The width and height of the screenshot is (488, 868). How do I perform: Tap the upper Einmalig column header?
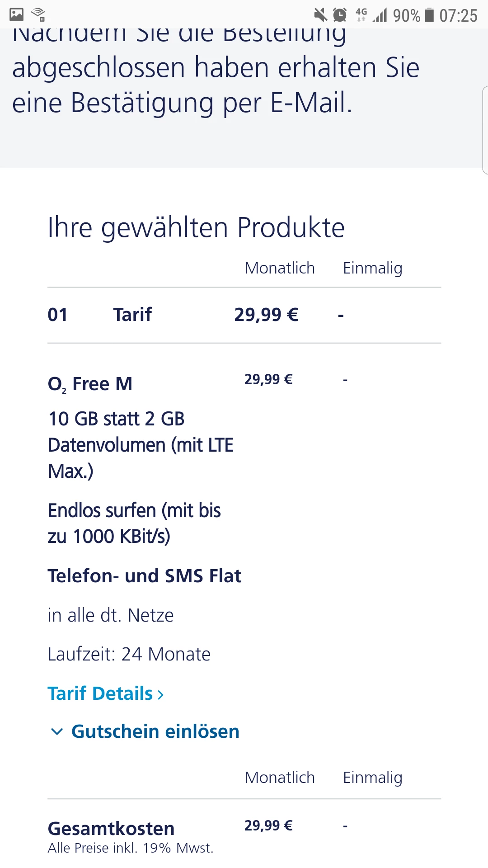tap(372, 268)
